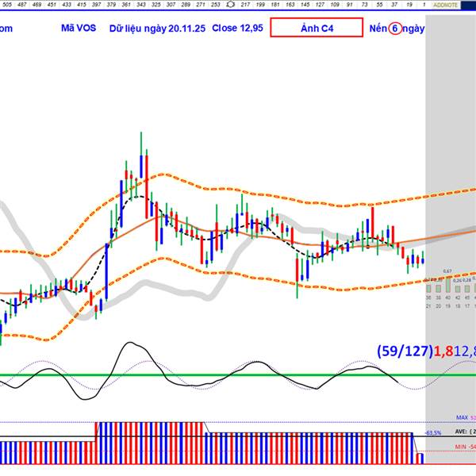Grab the round slider knob on the ruler
Image resolution: width=476 pixels, height=476 pixels.
[x=231, y=4]
